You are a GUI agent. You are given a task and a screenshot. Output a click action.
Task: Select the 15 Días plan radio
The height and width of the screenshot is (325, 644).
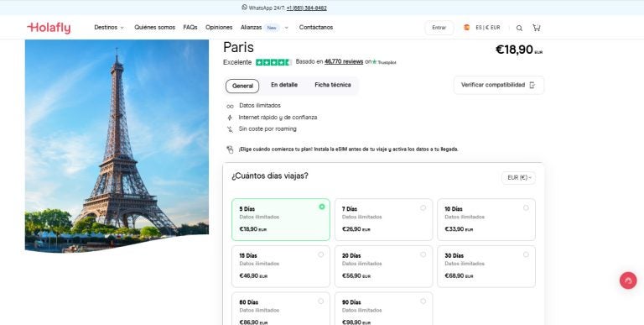coord(321,254)
